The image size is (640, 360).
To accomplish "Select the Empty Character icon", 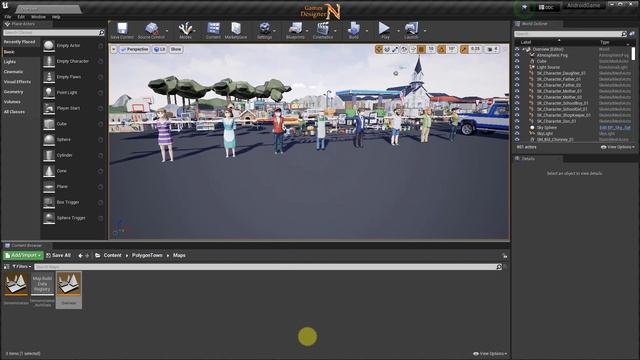I will click(x=49, y=61).
